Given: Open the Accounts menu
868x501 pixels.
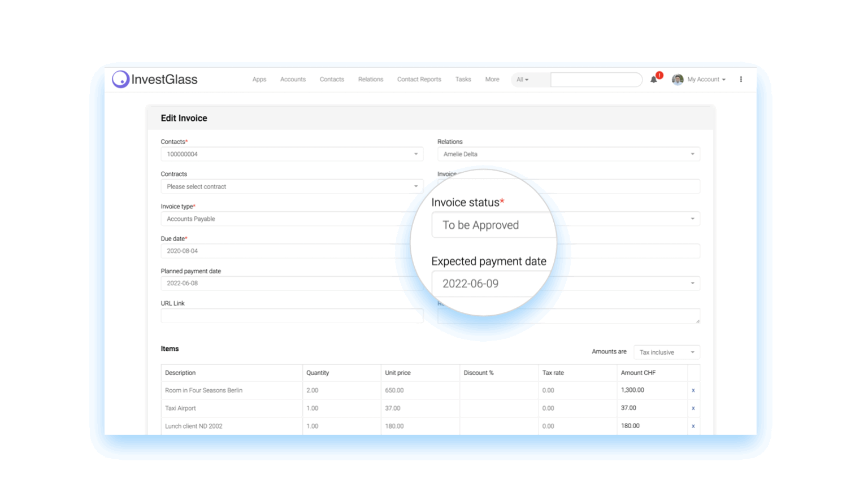Looking at the screenshot, I should 293,80.
